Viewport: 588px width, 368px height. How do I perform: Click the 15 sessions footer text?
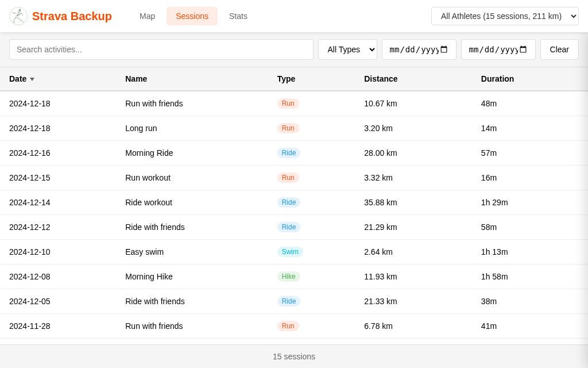294,356
